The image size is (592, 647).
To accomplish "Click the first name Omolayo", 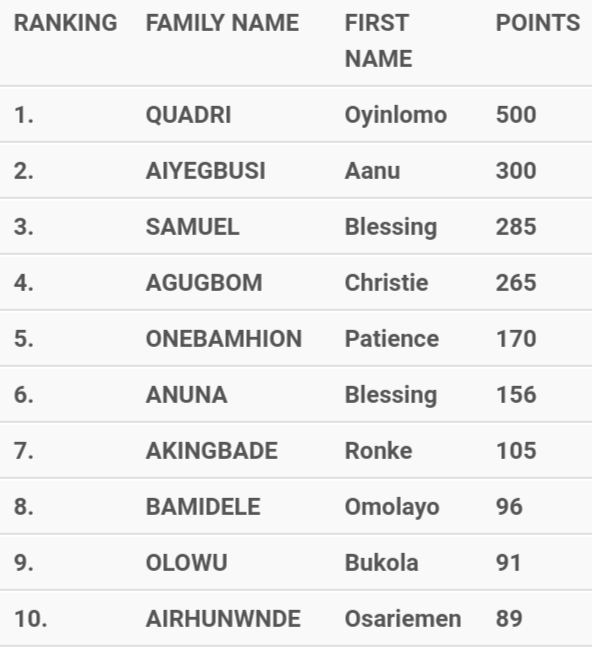I will pyautogui.click(x=392, y=508).
